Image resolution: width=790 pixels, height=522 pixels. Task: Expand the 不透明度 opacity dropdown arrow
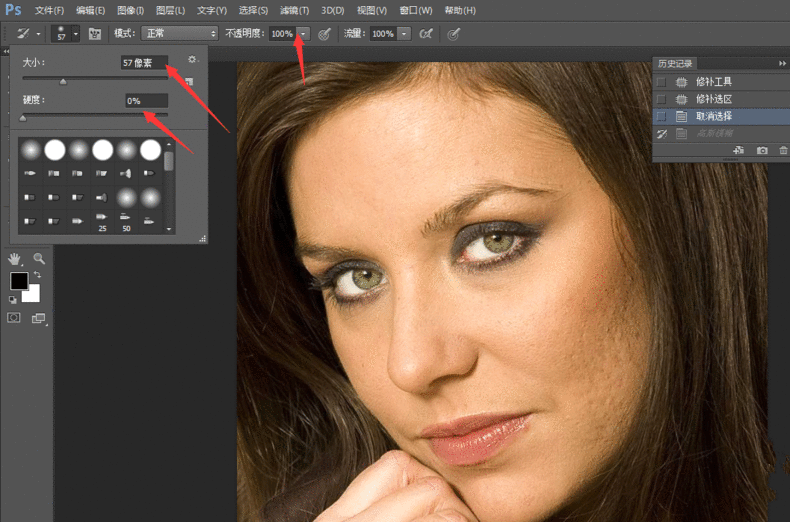[x=303, y=33]
